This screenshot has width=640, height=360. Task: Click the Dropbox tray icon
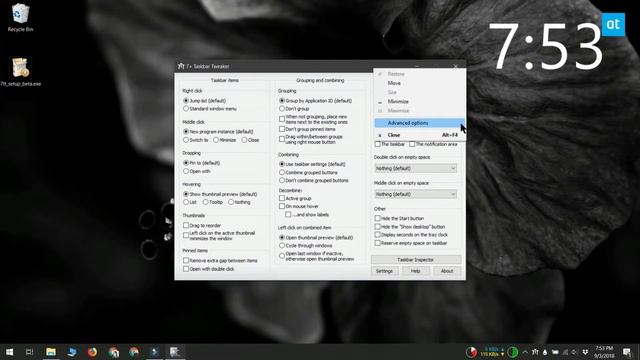point(585,352)
